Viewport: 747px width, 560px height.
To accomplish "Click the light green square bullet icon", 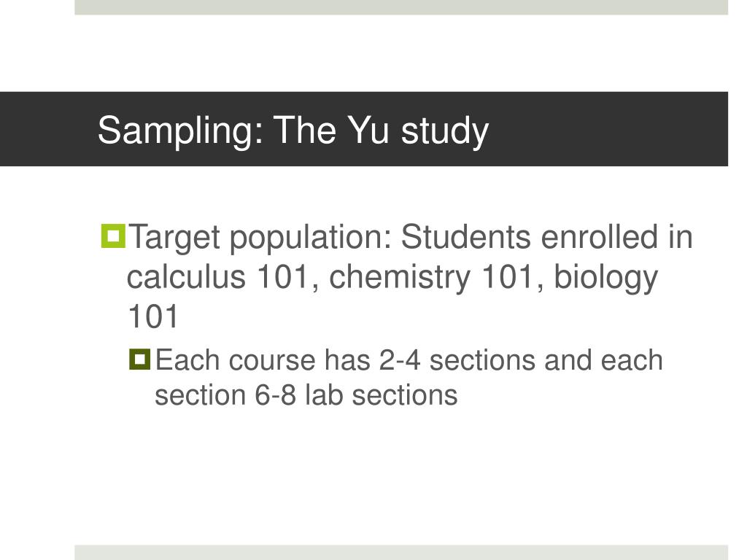I will (113, 236).
